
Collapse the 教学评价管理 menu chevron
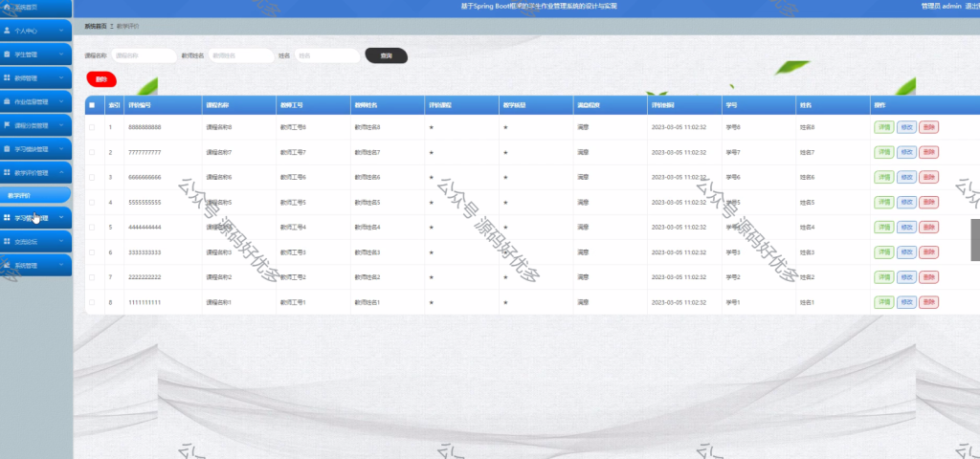coord(61,172)
